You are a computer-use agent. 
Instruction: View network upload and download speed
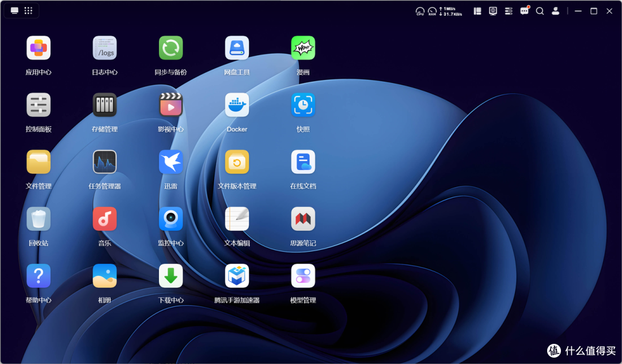pyautogui.click(x=450, y=12)
